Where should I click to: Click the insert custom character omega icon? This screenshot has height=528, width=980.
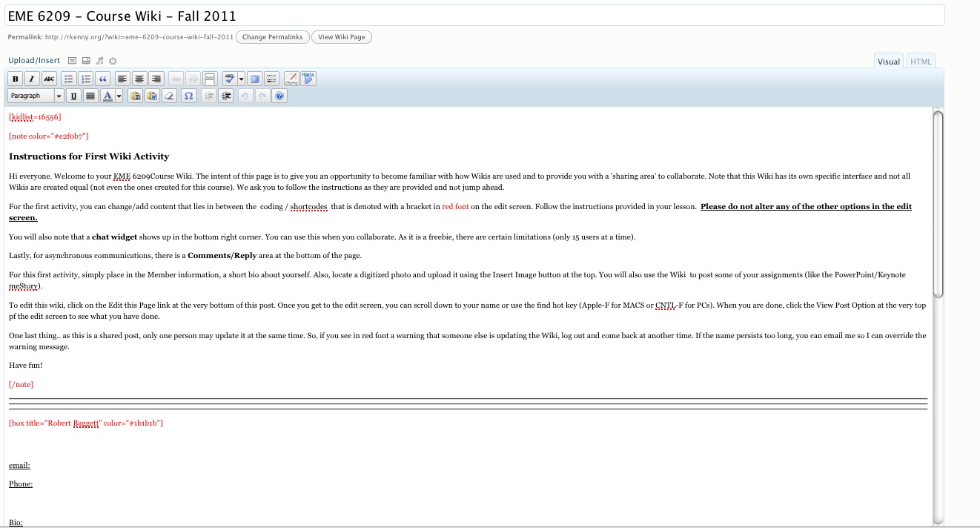click(188, 96)
